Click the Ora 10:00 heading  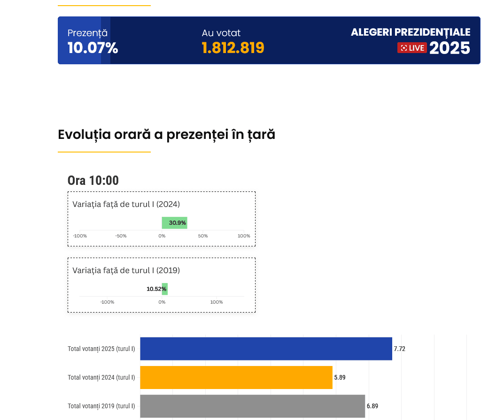tap(93, 180)
